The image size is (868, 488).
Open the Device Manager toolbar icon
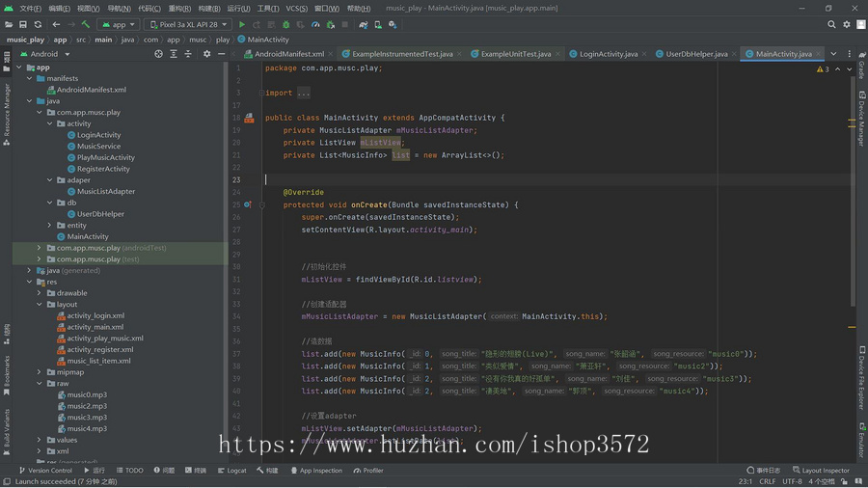(x=378, y=24)
